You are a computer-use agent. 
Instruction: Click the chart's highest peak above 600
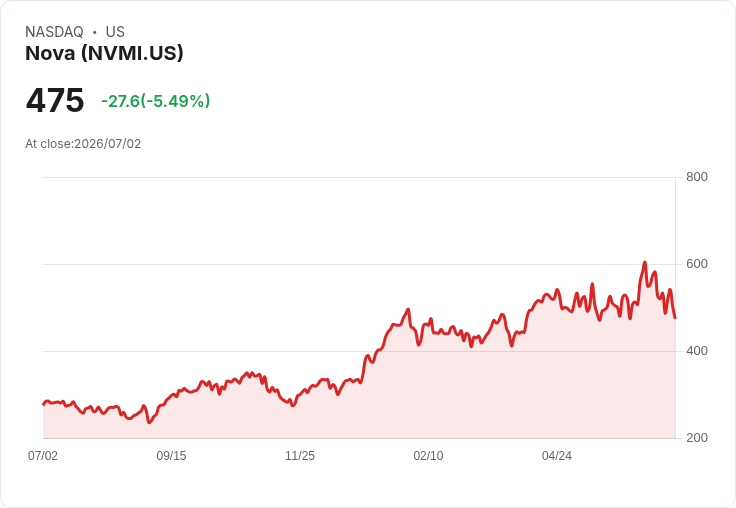click(x=644, y=262)
